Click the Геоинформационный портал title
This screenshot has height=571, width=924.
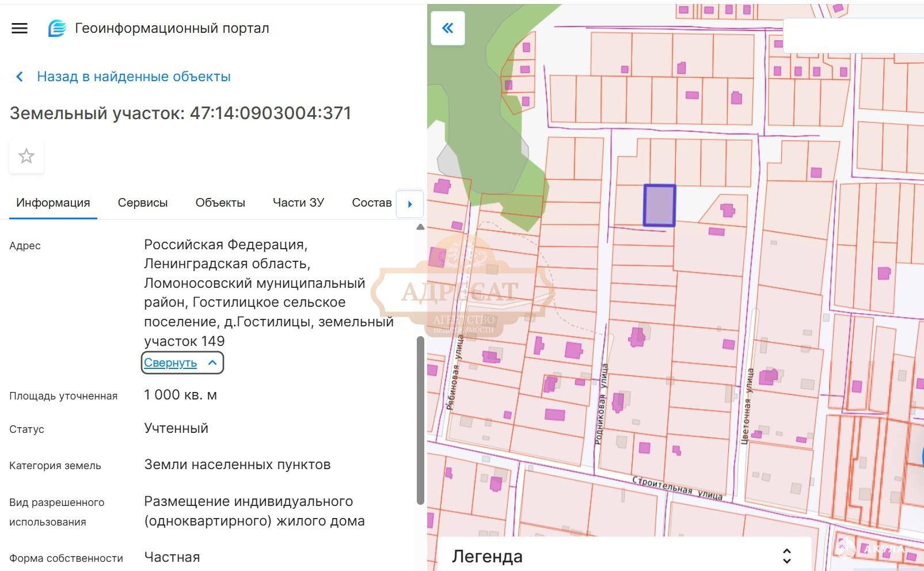tap(172, 28)
